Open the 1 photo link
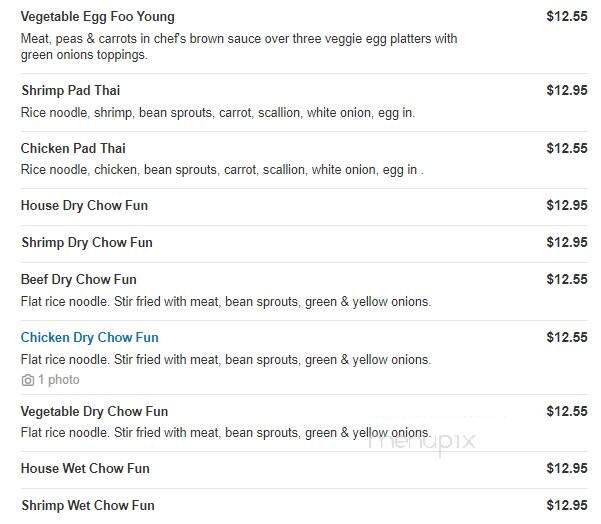This screenshot has height=524, width=601. click(58, 380)
